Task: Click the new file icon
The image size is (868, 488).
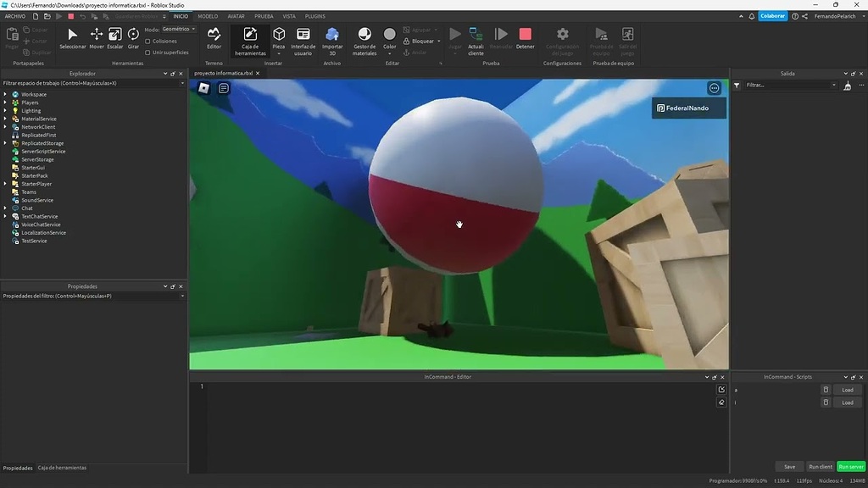Action: (36, 16)
